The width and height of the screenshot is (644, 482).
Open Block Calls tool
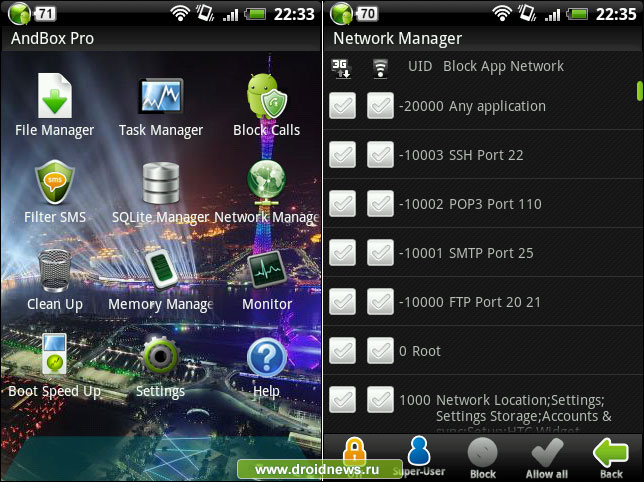click(267, 98)
